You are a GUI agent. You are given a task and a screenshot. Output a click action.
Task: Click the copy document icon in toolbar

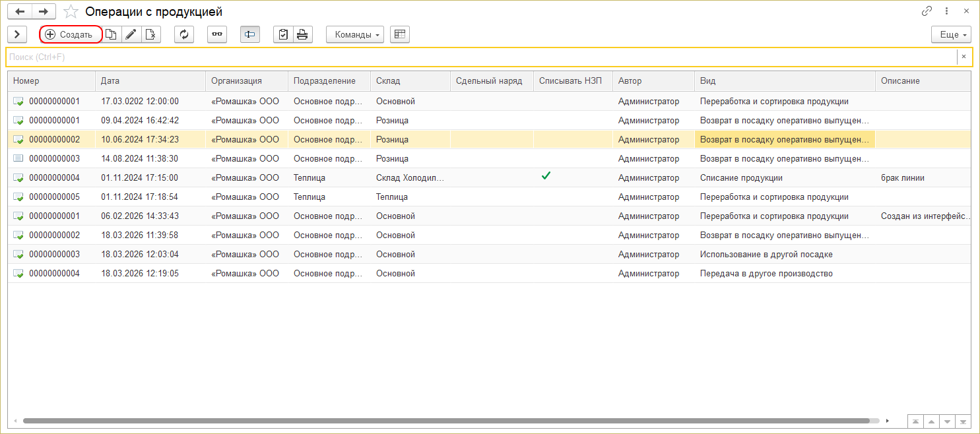click(112, 35)
